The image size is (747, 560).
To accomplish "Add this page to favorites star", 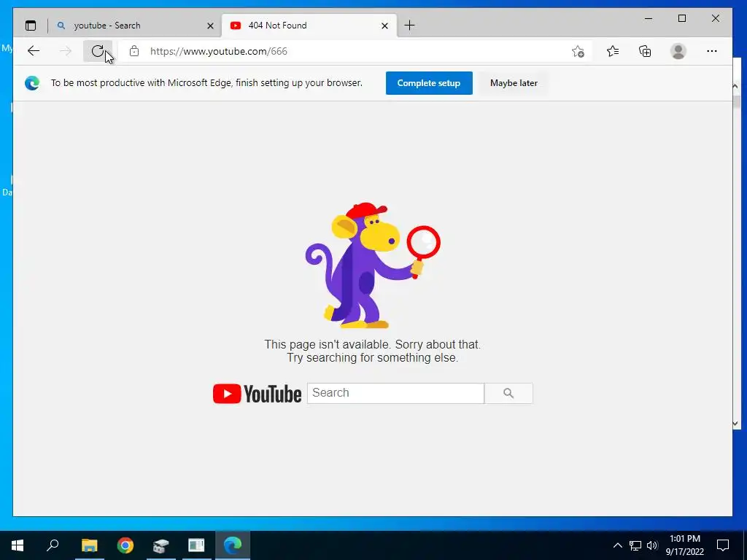I will point(578,51).
